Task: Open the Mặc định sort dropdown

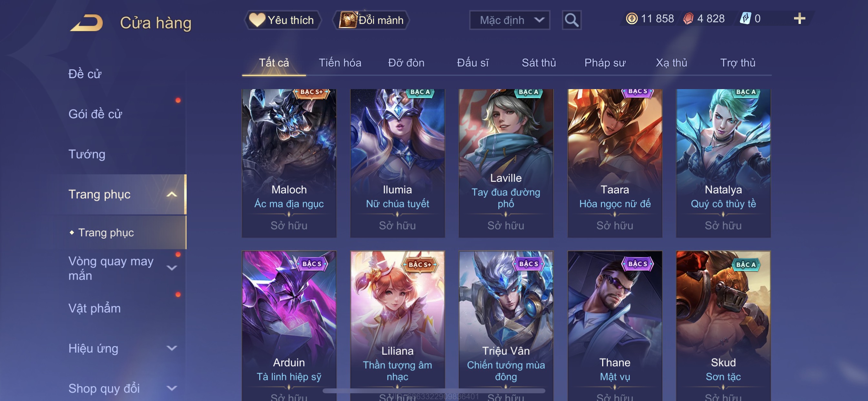Action: coord(510,20)
